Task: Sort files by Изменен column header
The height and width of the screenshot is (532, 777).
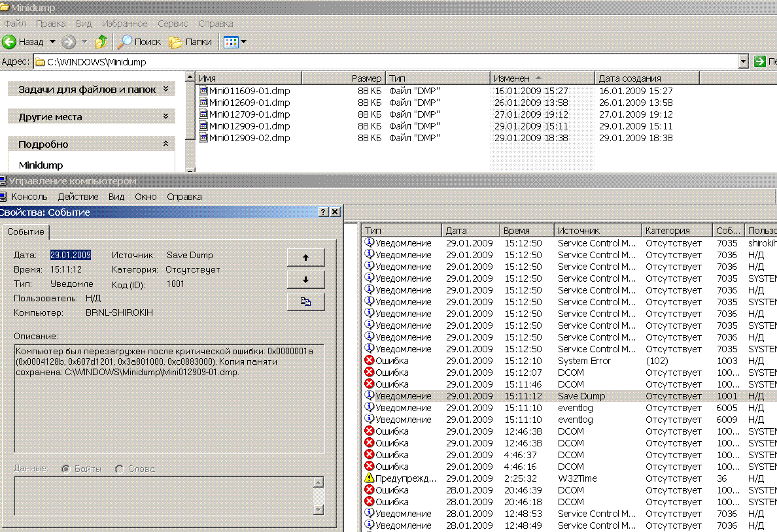Action: (x=542, y=78)
